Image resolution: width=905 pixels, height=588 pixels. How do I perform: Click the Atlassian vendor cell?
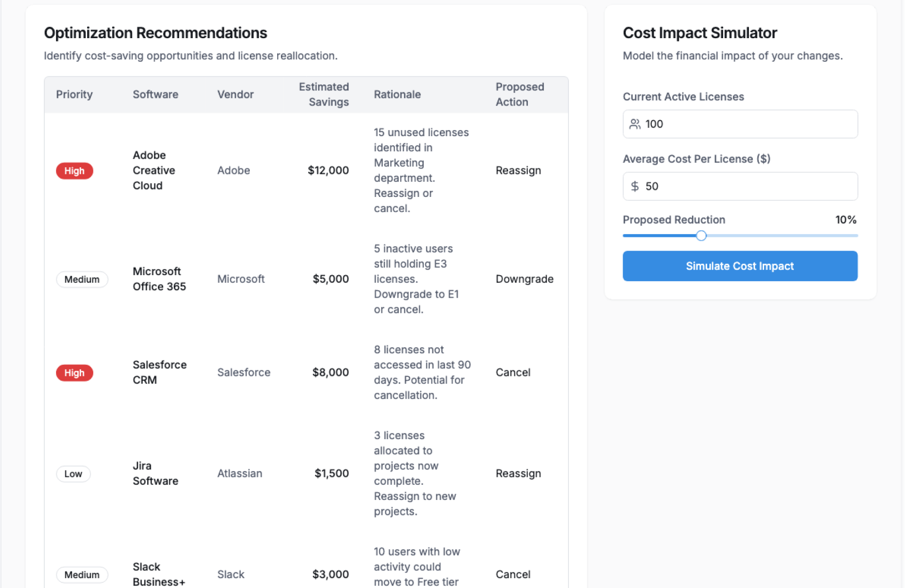coord(239,473)
